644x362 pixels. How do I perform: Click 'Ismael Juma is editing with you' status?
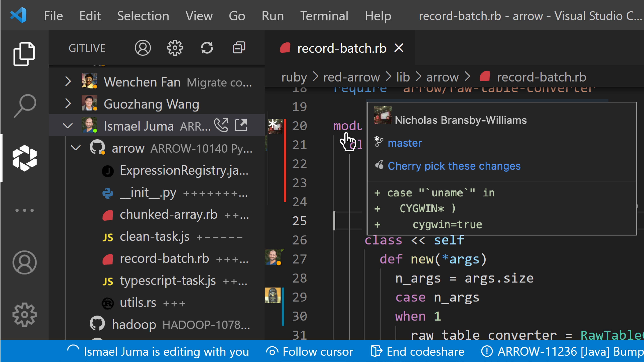pos(166,352)
